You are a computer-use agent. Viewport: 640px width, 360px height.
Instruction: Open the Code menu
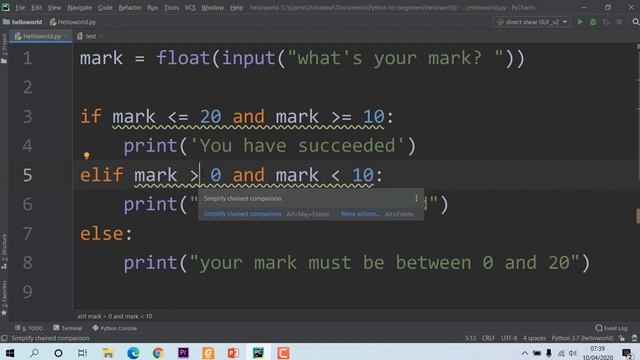click(105, 8)
